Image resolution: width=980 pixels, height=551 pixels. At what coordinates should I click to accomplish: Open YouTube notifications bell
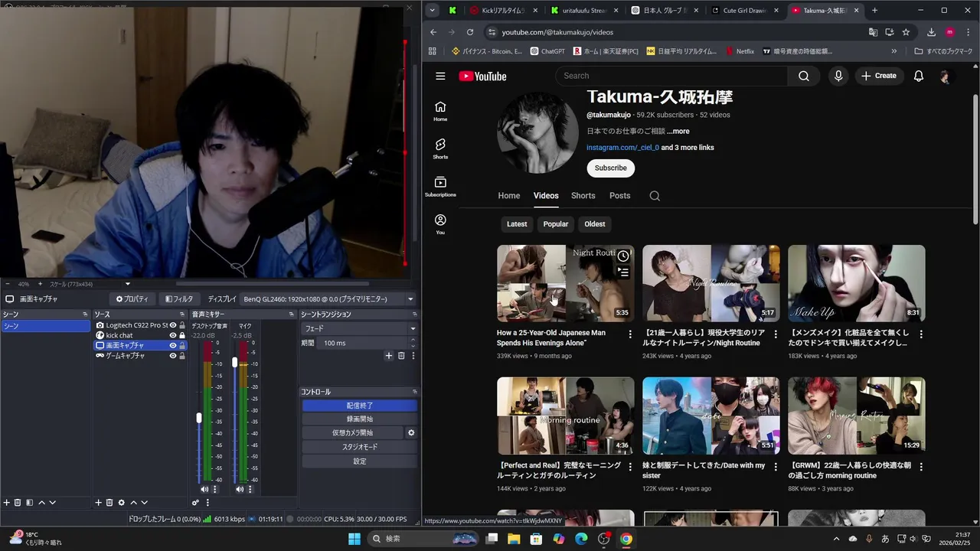coord(919,76)
